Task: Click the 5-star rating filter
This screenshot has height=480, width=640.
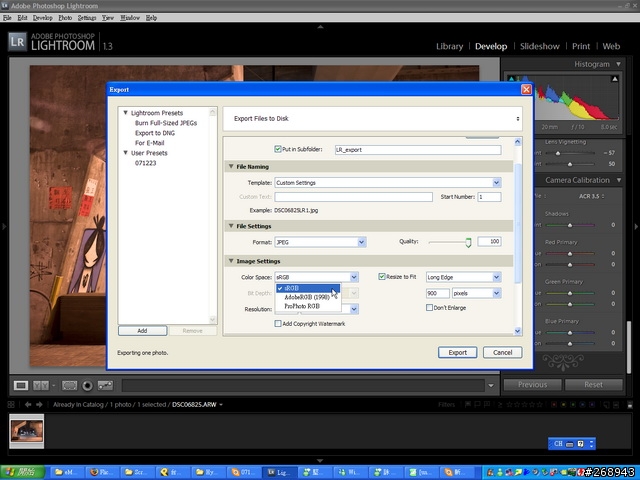Action: click(540, 404)
